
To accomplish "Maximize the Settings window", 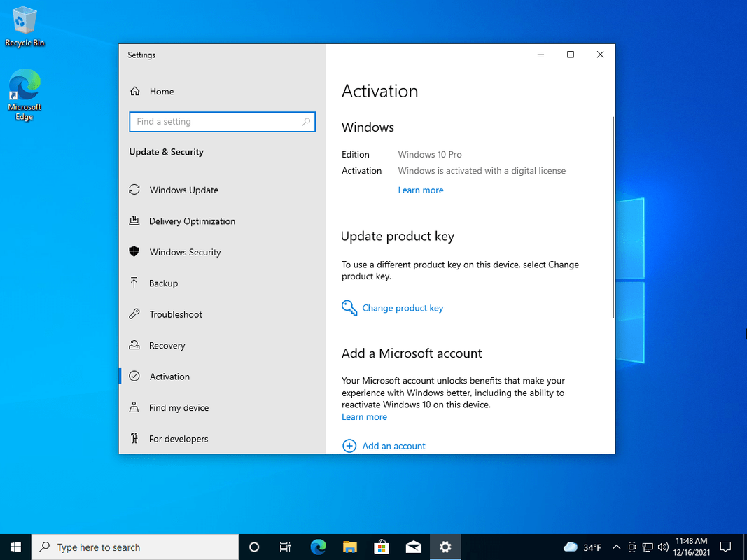I will 571,55.
